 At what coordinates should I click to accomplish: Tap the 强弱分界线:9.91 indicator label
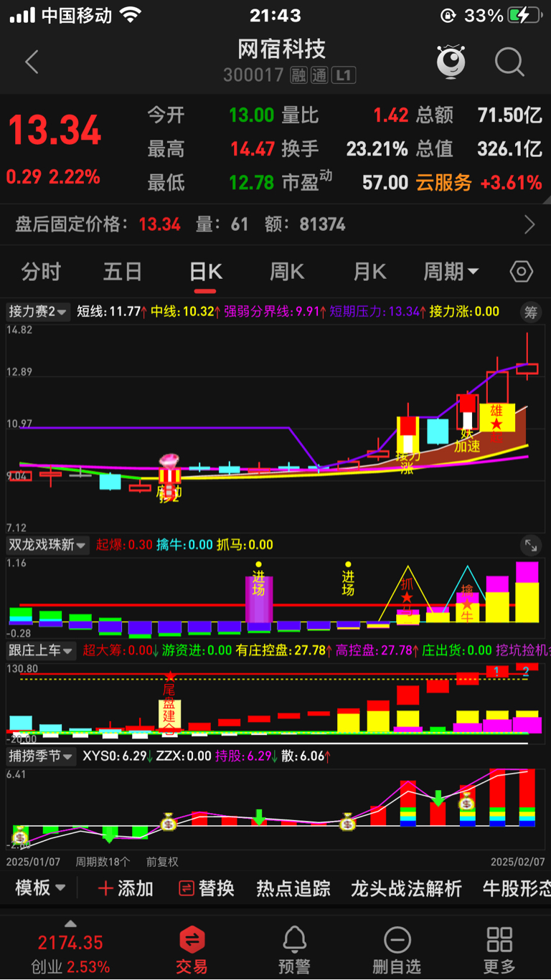coord(275,312)
